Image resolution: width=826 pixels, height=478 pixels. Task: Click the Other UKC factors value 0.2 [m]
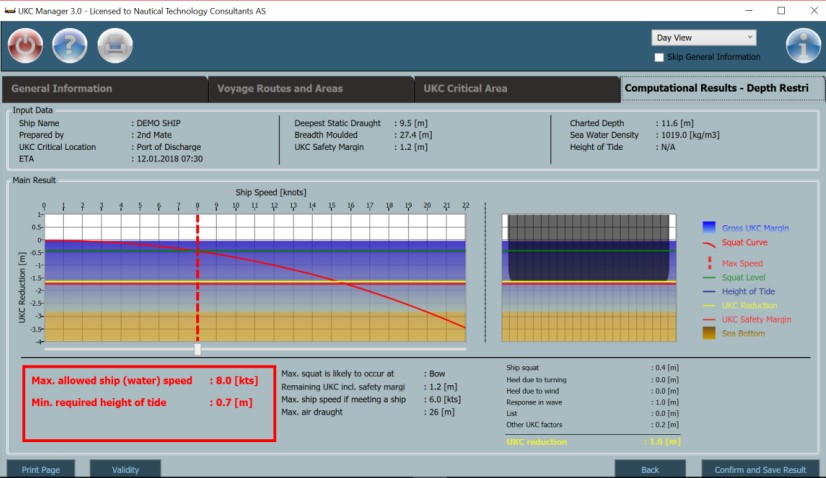(x=666, y=425)
